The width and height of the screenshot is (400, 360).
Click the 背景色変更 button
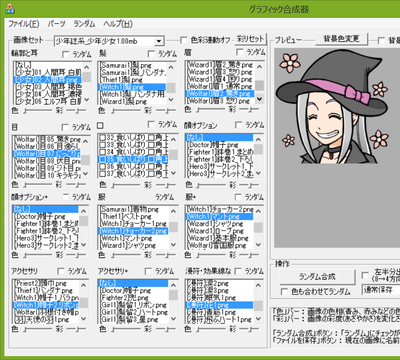342,39
